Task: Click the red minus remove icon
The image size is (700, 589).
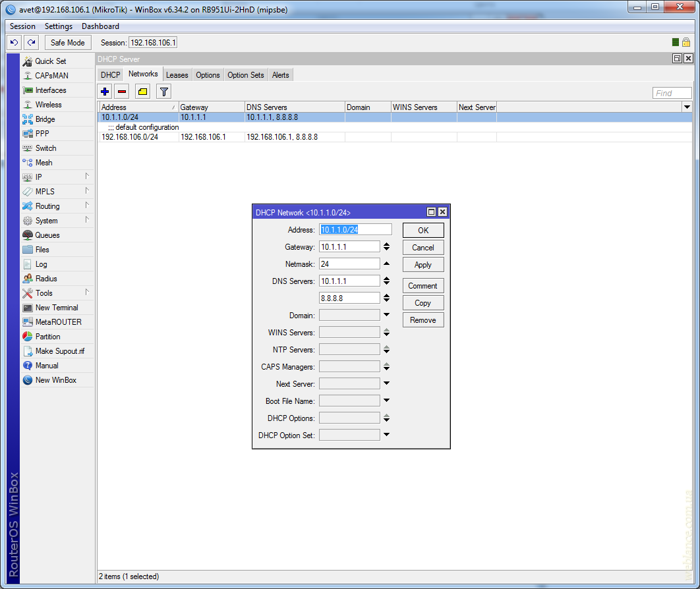Action: click(122, 92)
